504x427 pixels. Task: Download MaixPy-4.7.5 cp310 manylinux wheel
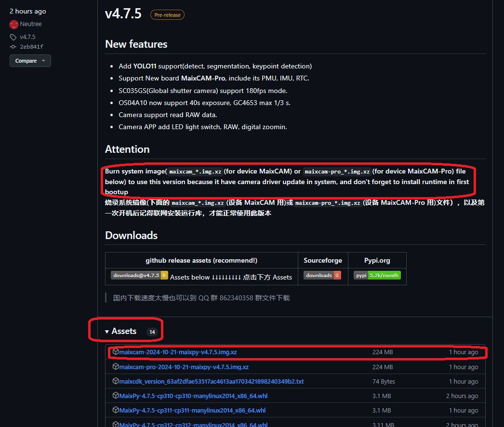193,396
